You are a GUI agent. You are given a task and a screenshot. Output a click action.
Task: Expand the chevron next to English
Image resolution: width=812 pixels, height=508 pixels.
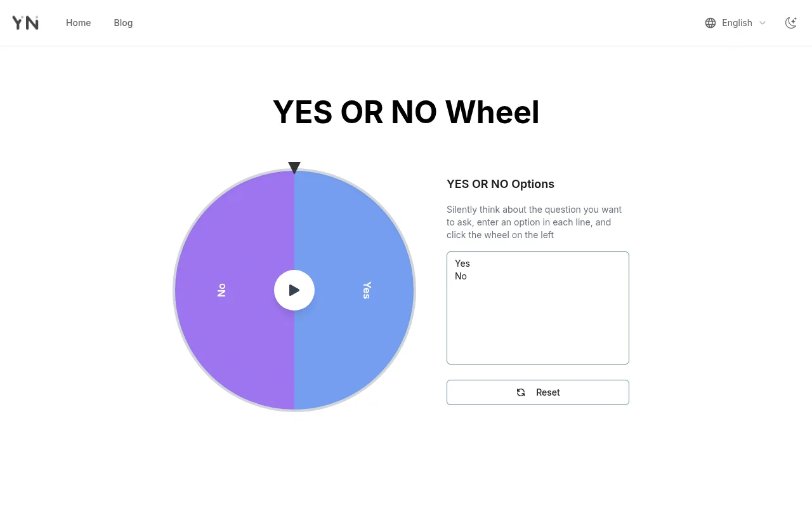pos(763,23)
